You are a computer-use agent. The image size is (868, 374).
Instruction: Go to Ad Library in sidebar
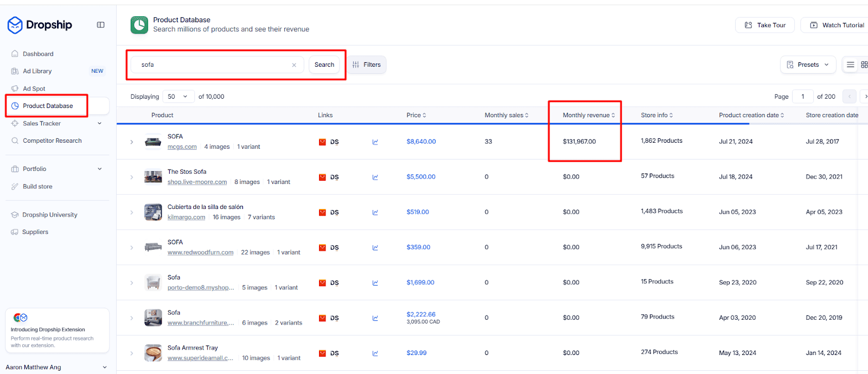point(37,71)
